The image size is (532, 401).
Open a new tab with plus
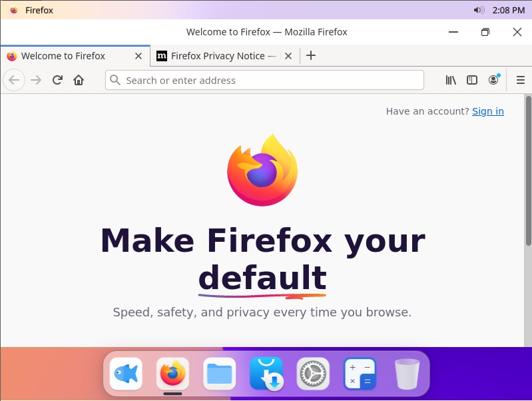(311, 55)
